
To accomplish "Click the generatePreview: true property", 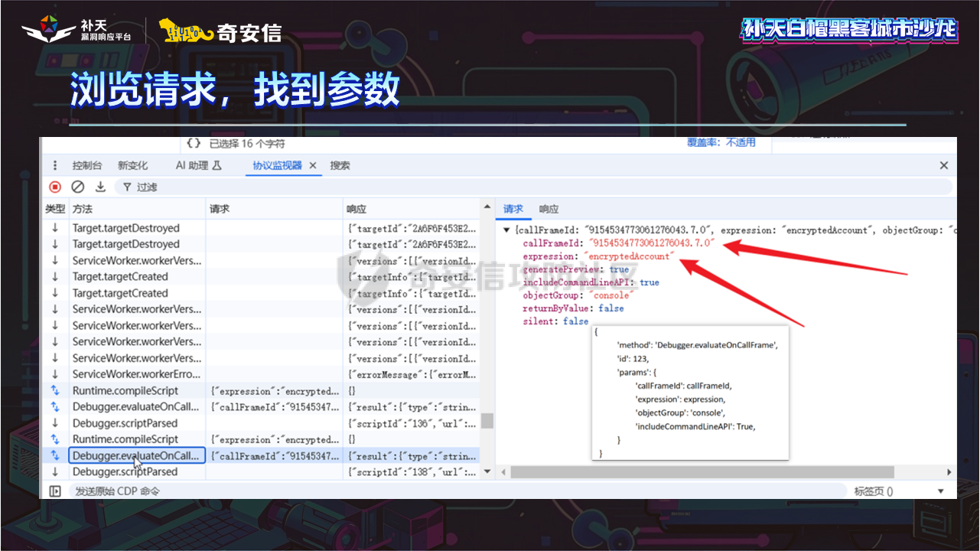I will (x=575, y=269).
